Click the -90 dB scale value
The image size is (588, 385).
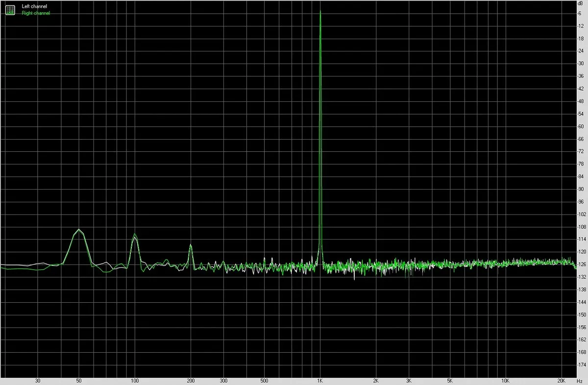coord(581,189)
